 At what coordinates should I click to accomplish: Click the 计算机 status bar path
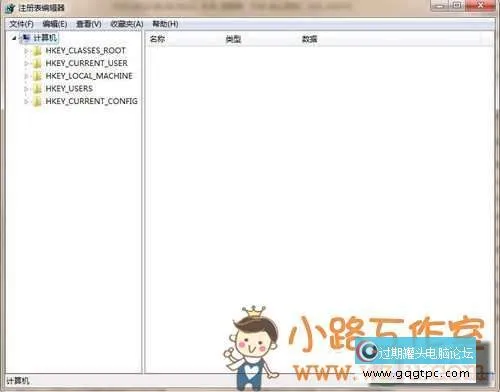point(18,381)
